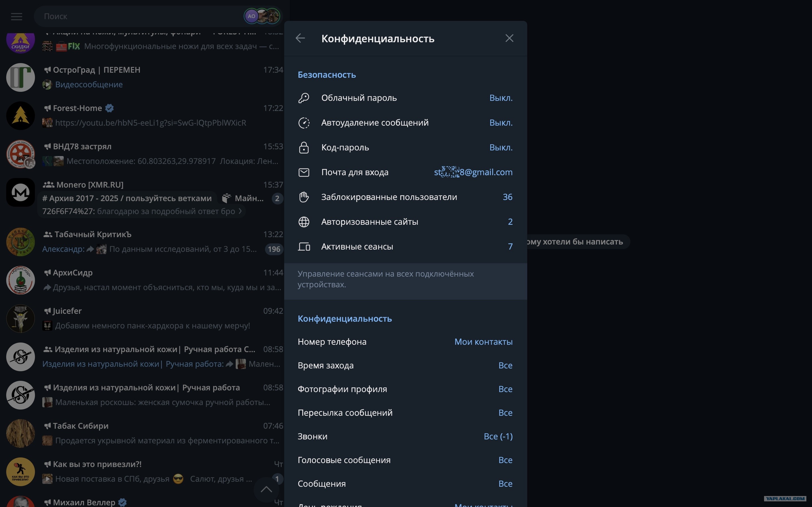Go back with the arrow icon
This screenshot has width=812, height=507.
coord(300,38)
